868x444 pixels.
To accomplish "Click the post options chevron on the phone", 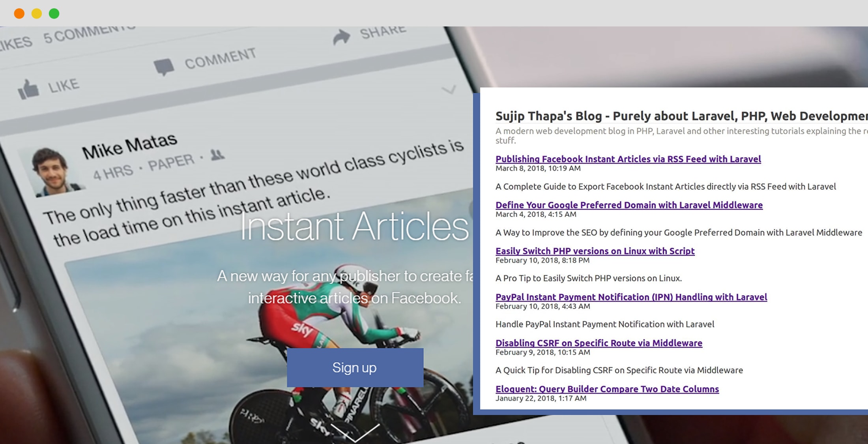I will (x=449, y=90).
